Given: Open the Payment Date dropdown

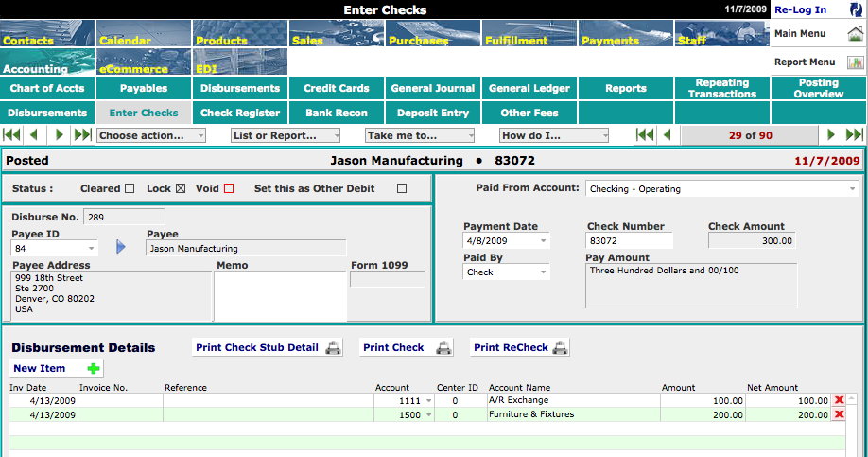Looking at the screenshot, I should coord(506,241).
